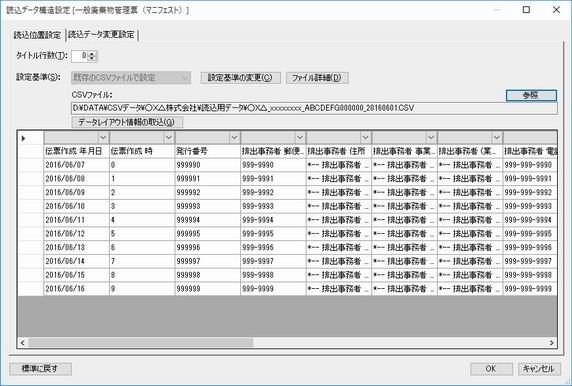Screen dimensions: 572x386
Task: Switch to the 読込位置設定 tab
Action: click(37, 35)
